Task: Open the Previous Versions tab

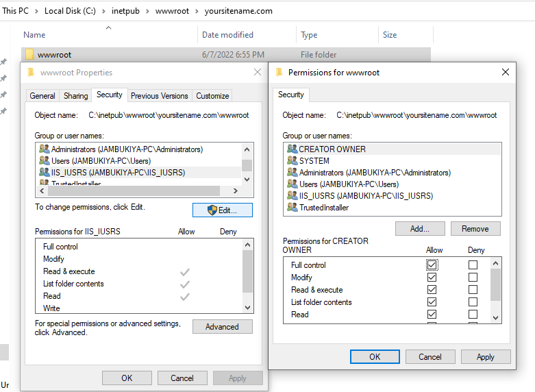Action: coord(159,96)
